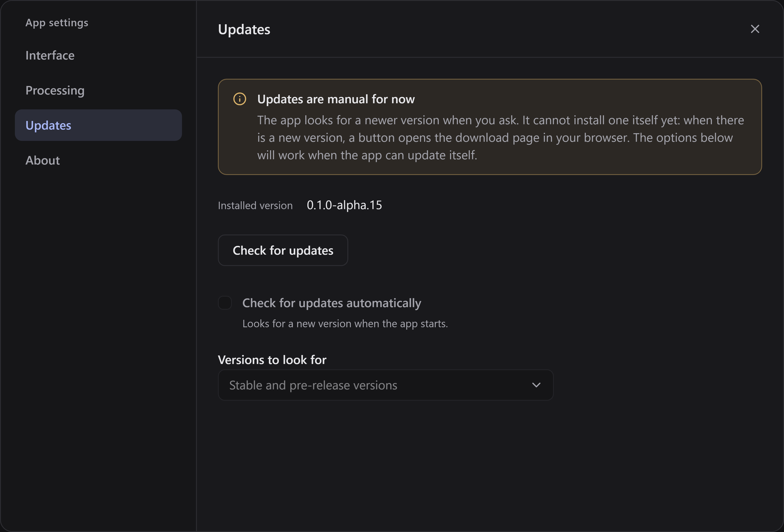Screen dimensions: 784x532
Task: Open the Versions to look for dropdown
Action: click(x=386, y=385)
